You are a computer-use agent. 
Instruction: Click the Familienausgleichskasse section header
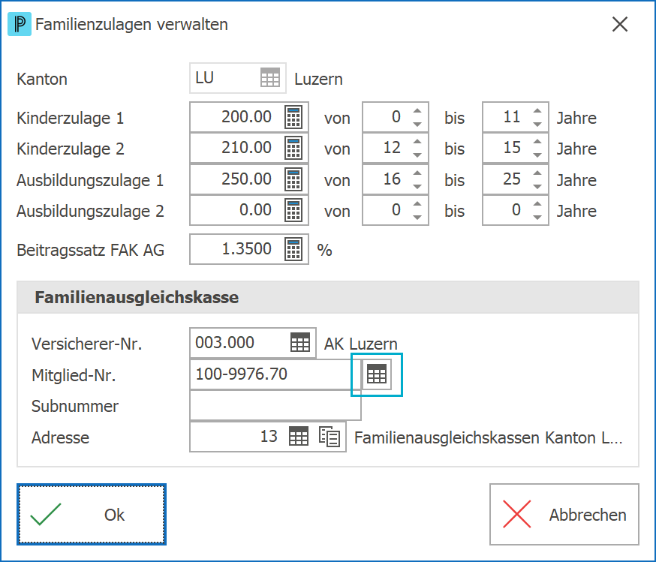[328, 297]
